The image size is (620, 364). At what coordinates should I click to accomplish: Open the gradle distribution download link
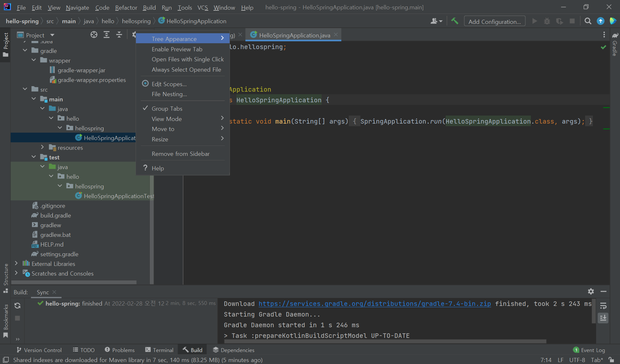(x=375, y=304)
